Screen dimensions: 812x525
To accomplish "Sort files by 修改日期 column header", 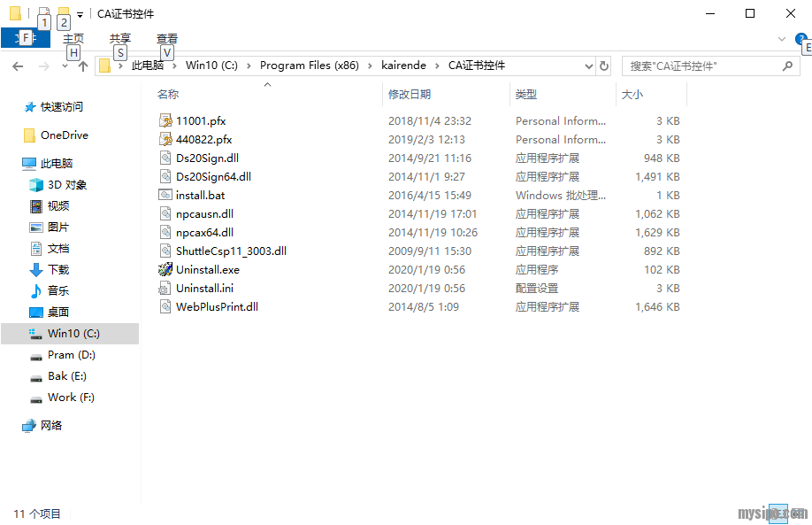I will point(410,95).
